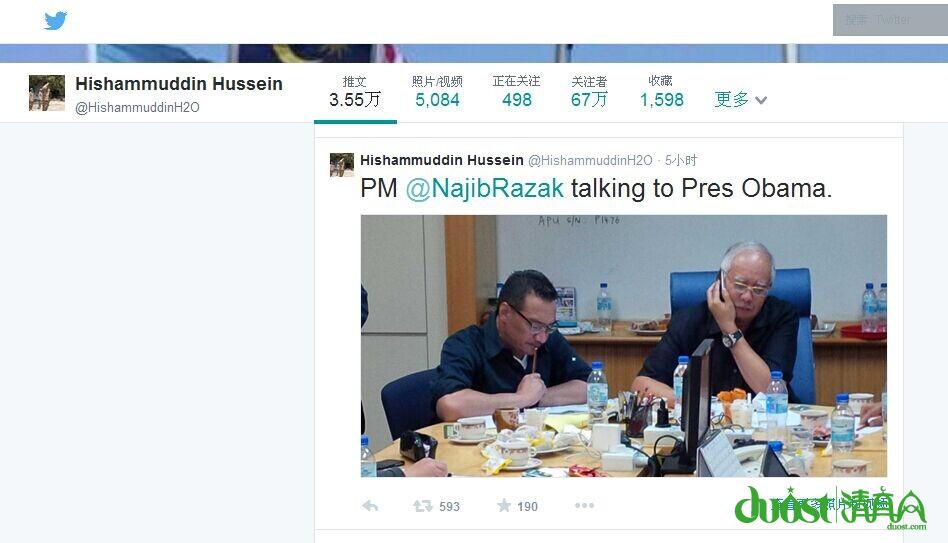
Task: Click the chevron arrow next to 更多
Action: coord(761,100)
